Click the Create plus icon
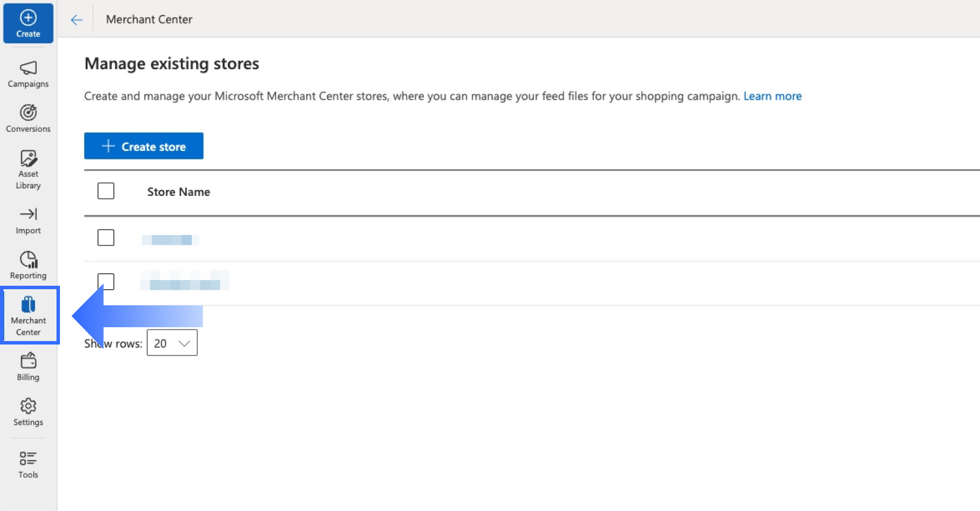Screen dimensions: 980x511 click(x=28, y=18)
